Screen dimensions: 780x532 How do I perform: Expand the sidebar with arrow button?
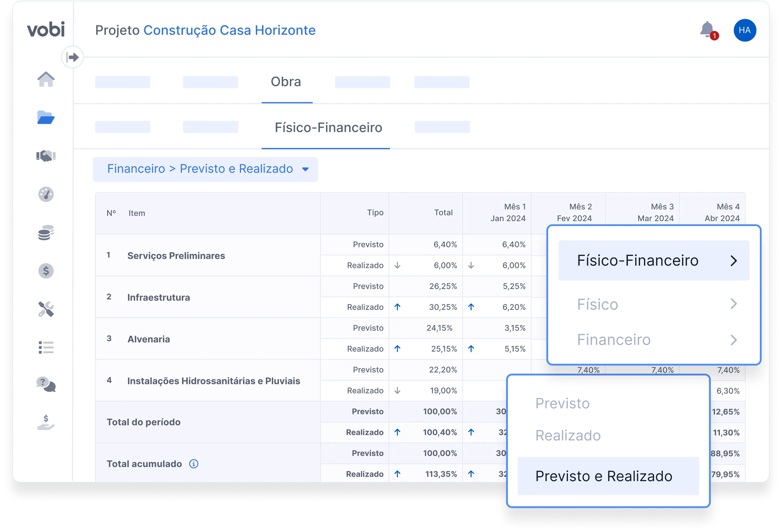[72, 57]
